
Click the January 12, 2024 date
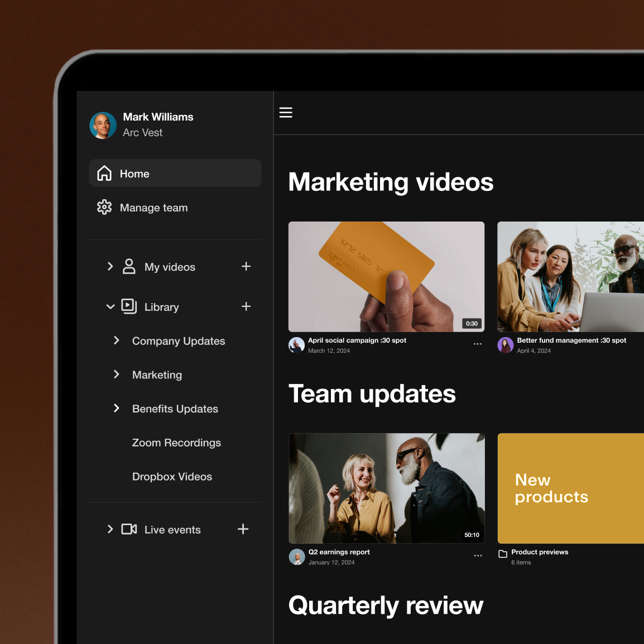(331, 563)
